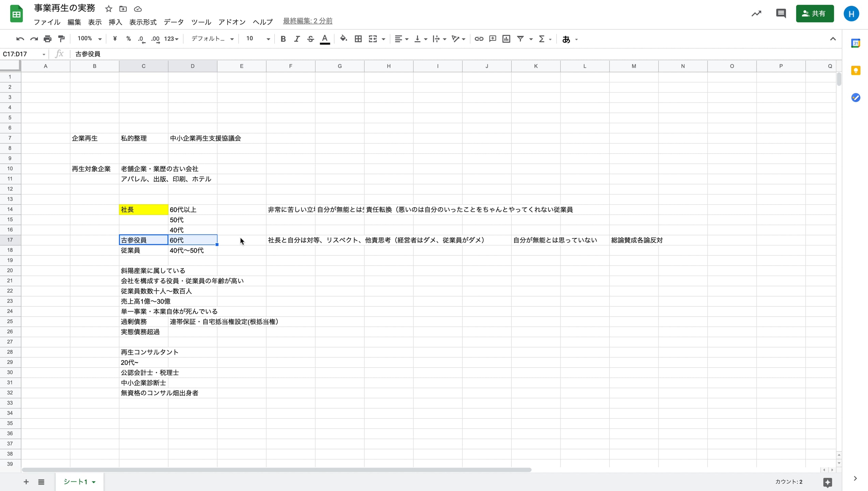Format selection as percent
This screenshot has width=868, height=491.
coord(128,39)
